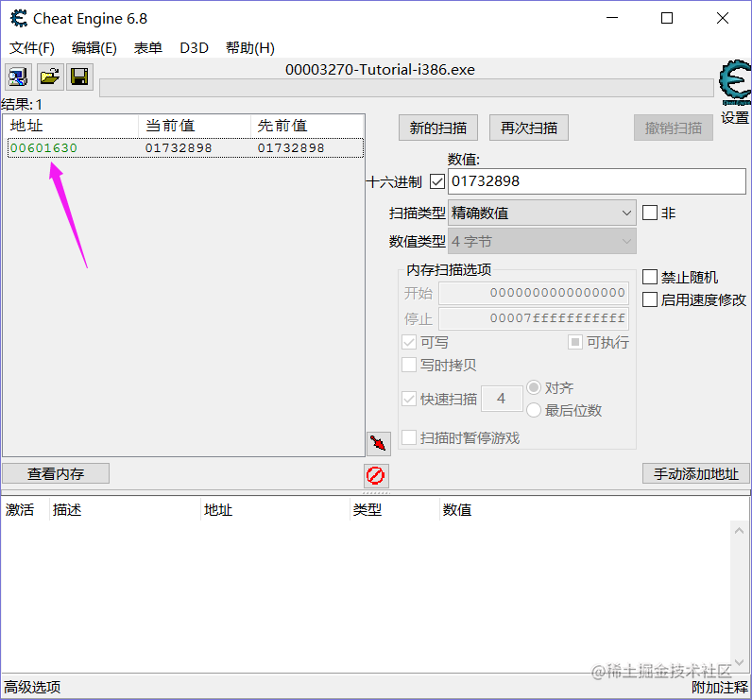Click the red arrow add-address icon
The height and width of the screenshot is (700, 752).
(379, 443)
